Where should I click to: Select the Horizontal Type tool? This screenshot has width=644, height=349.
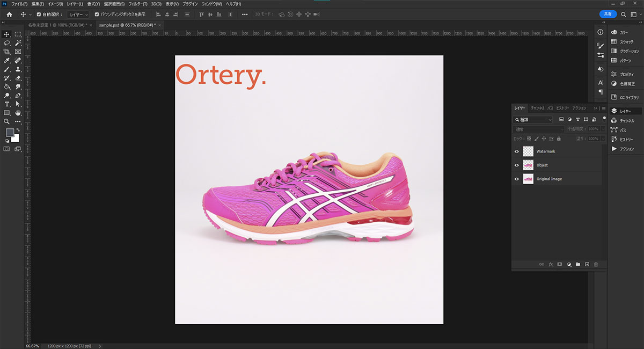tap(7, 104)
